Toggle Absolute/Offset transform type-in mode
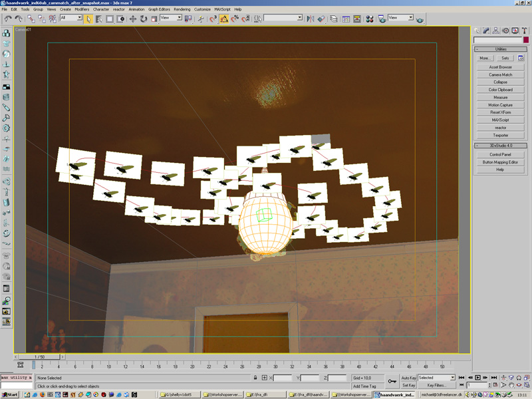This screenshot has width=532, height=399. 264,378
